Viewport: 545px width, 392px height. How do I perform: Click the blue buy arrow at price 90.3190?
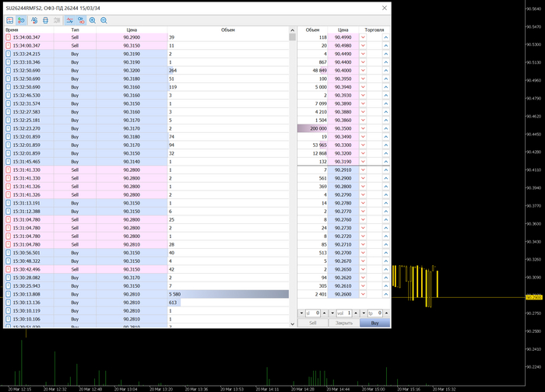pos(386,162)
